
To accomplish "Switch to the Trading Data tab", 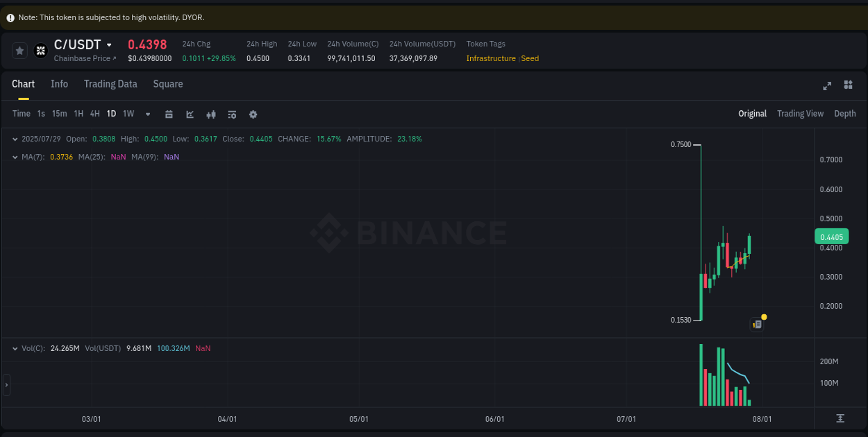I will 110,84.
